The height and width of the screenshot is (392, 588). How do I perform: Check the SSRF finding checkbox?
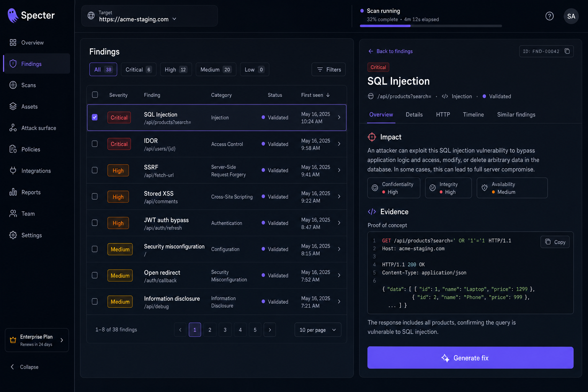click(95, 170)
